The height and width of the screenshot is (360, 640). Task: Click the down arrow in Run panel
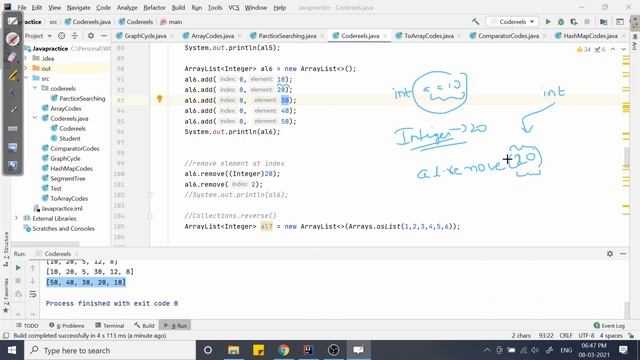click(33, 281)
